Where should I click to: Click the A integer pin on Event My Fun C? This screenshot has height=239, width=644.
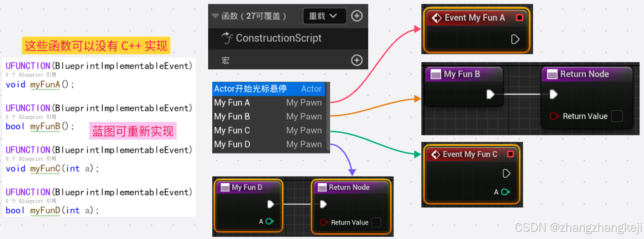click(505, 192)
